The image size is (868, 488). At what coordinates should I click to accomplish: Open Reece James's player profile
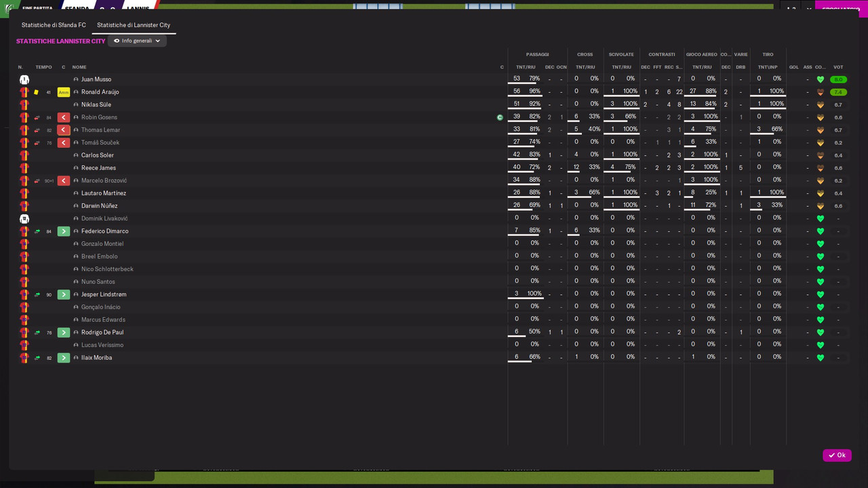point(98,168)
